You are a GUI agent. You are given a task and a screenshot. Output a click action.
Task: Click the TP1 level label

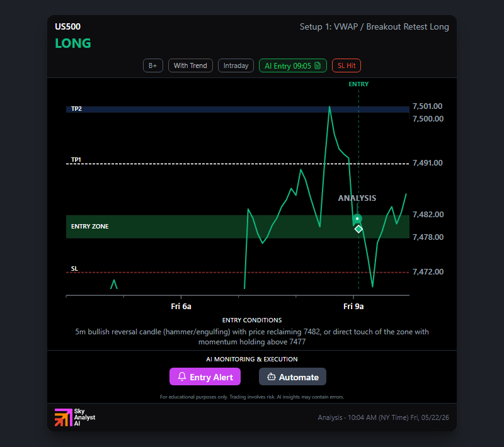click(76, 159)
